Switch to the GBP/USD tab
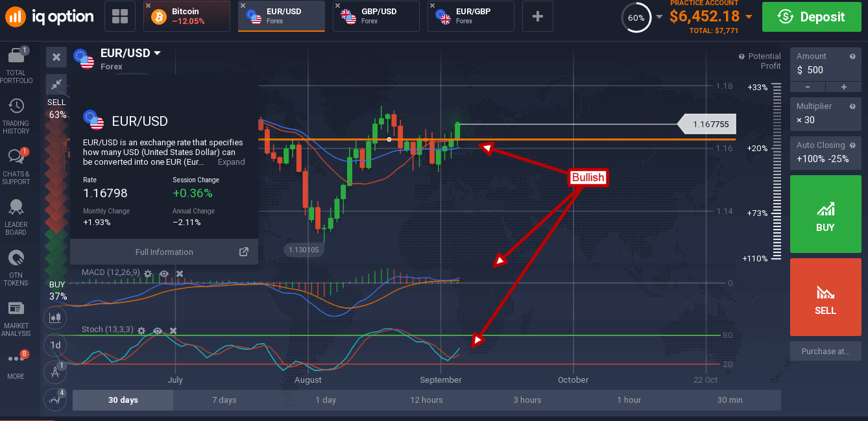This screenshot has width=868, height=421. click(376, 16)
